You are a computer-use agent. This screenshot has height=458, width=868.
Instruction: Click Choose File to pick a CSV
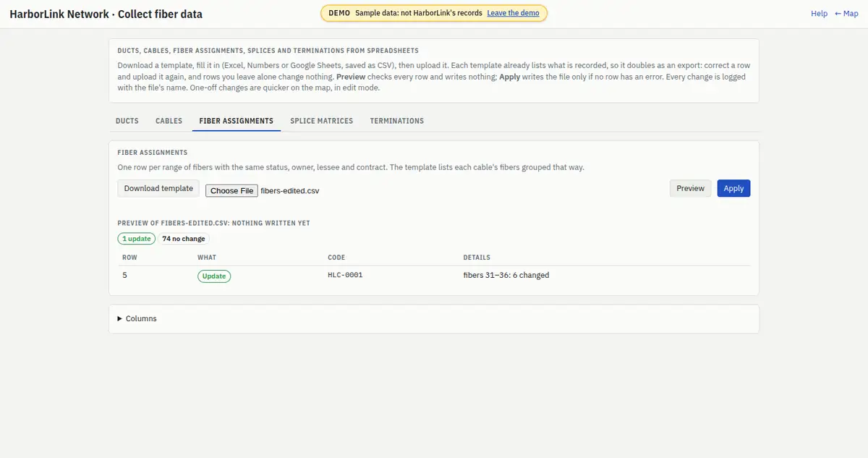coord(231,190)
